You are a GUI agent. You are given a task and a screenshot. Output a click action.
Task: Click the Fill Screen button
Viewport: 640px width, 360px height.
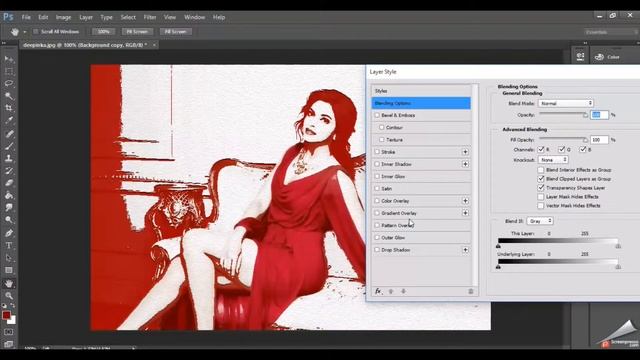pyautogui.click(x=176, y=31)
